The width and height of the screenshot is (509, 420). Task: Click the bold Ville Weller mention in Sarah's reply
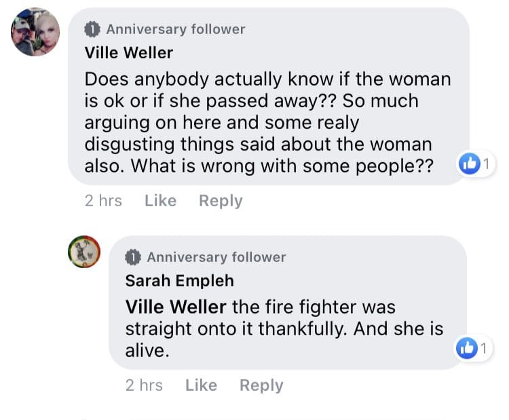[176, 307]
